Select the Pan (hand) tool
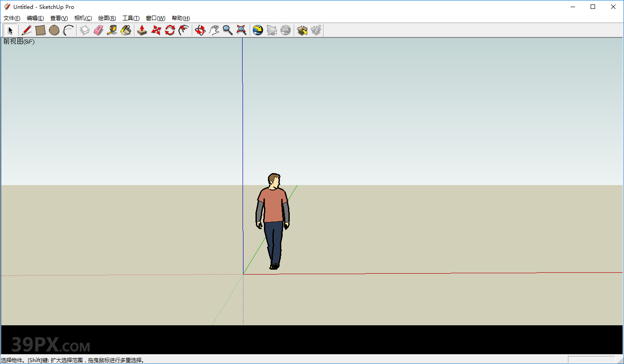The image size is (624, 364). (x=214, y=30)
